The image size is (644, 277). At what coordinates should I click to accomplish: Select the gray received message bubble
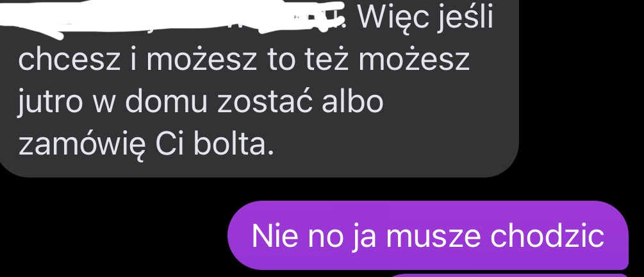[259, 88]
